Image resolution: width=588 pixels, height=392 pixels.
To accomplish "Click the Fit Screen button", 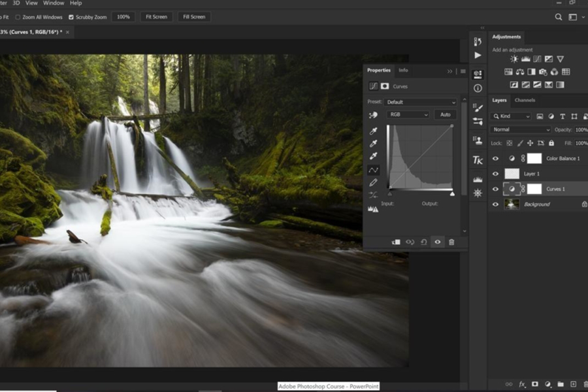I will point(156,17).
